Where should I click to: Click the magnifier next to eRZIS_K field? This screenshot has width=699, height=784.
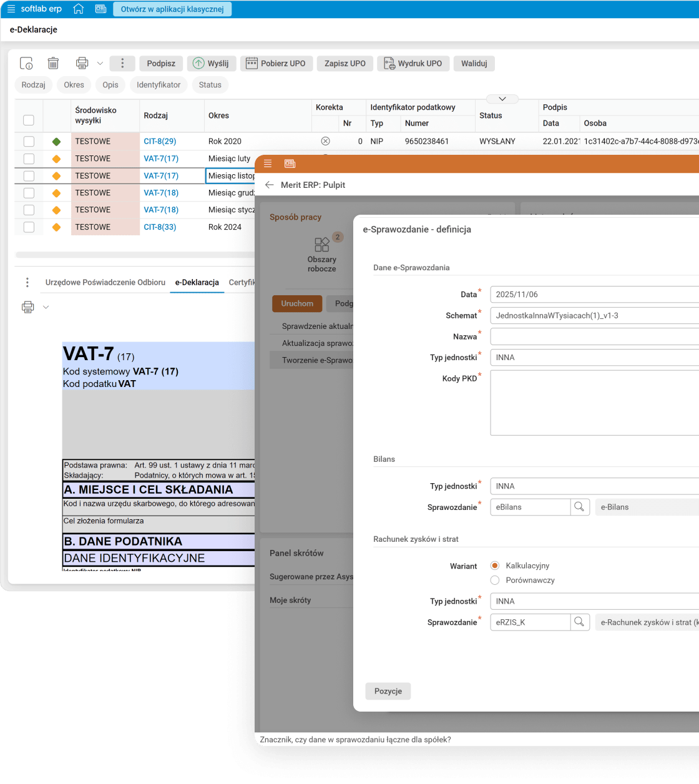[580, 622]
